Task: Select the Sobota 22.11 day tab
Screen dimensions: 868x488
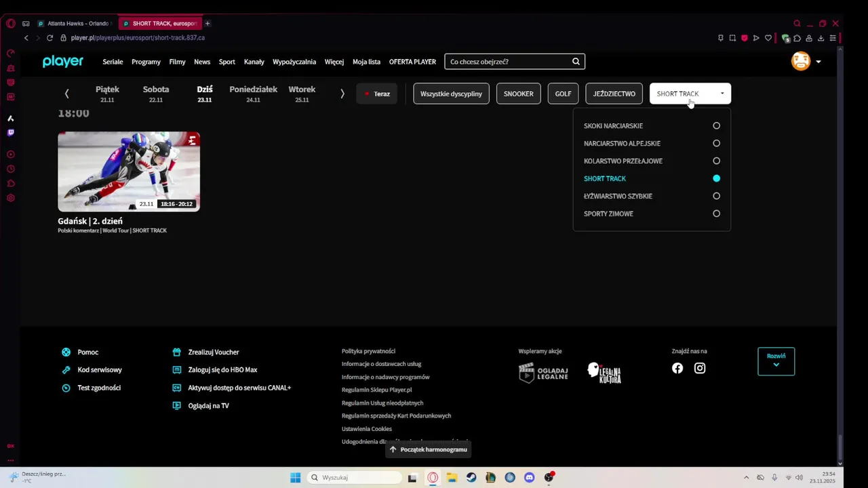Action: 156,94
